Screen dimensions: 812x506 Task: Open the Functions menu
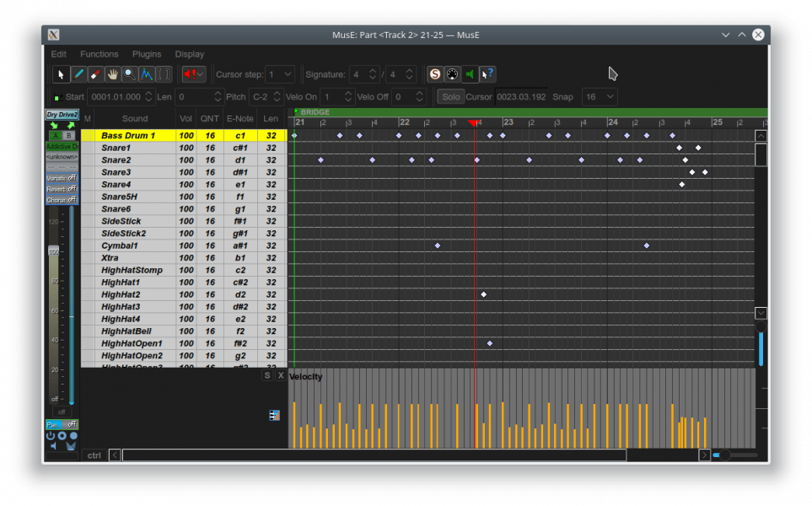click(99, 54)
